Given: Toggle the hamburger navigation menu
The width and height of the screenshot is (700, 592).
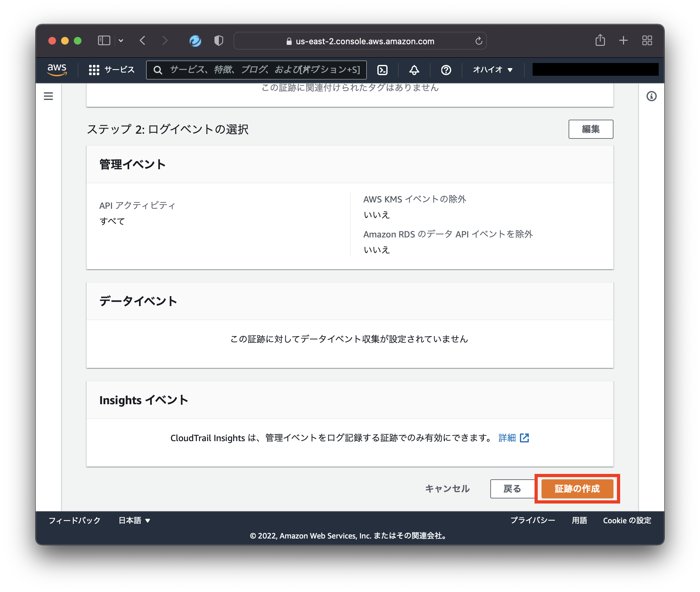Looking at the screenshot, I should point(48,96).
